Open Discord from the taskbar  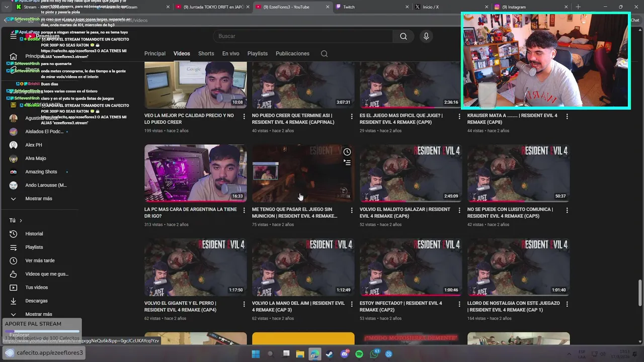[x=345, y=354]
